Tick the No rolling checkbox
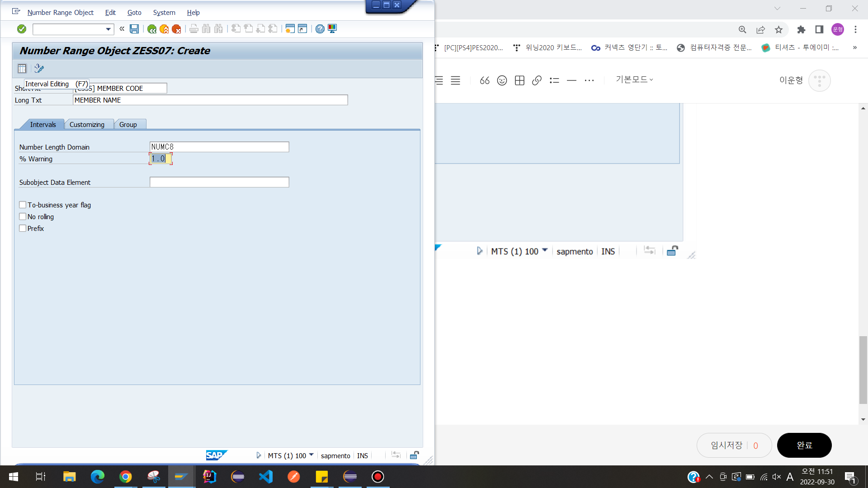 [x=23, y=216]
